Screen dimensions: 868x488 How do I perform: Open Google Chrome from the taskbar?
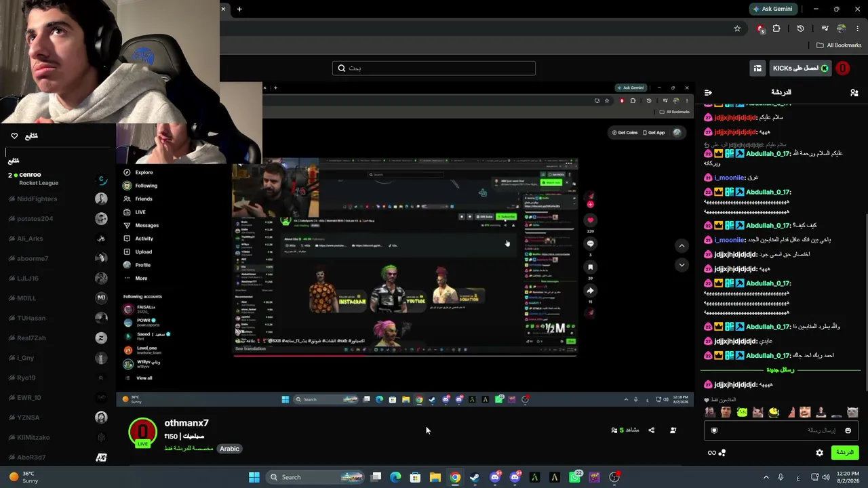click(x=455, y=477)
